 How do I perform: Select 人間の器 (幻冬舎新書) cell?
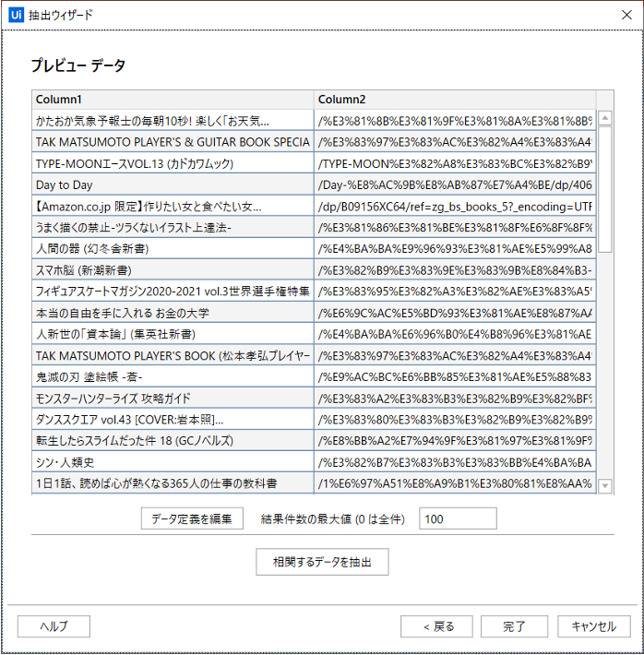click(173, 248)
